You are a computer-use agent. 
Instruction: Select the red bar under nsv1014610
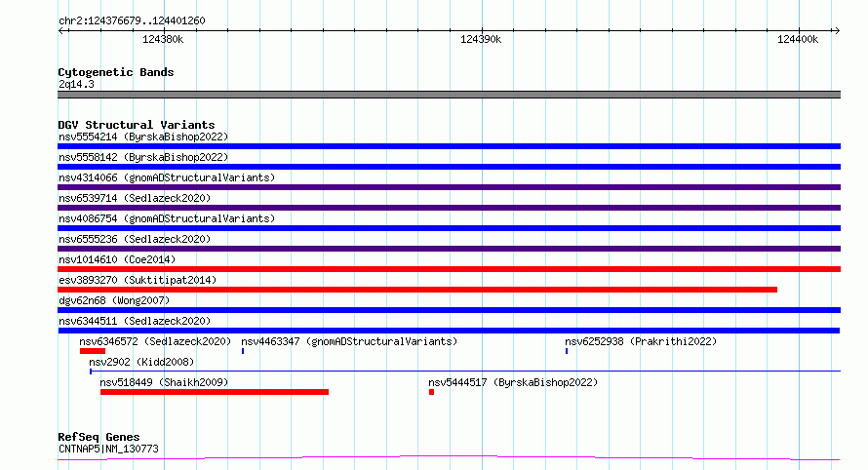click(x=449, y=269)
